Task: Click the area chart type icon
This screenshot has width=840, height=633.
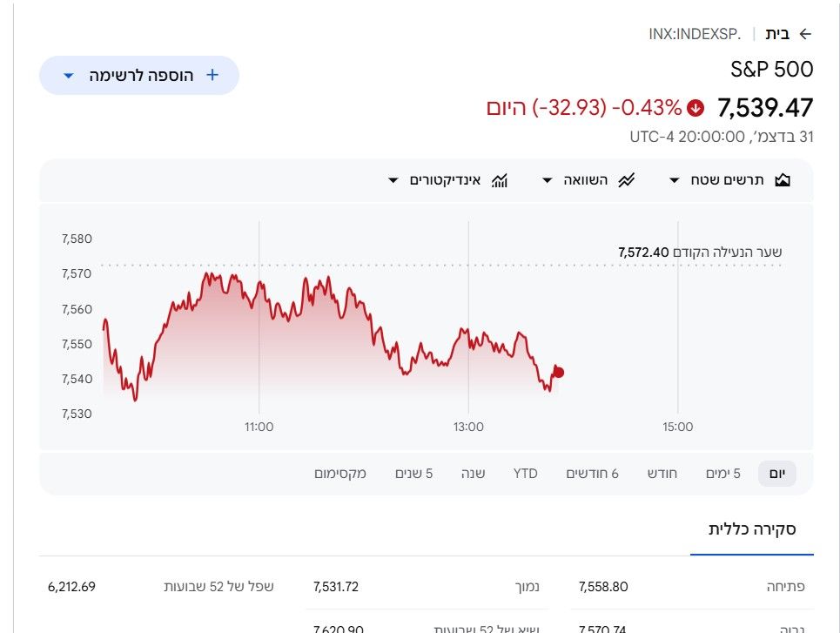Action: [783, 180]
